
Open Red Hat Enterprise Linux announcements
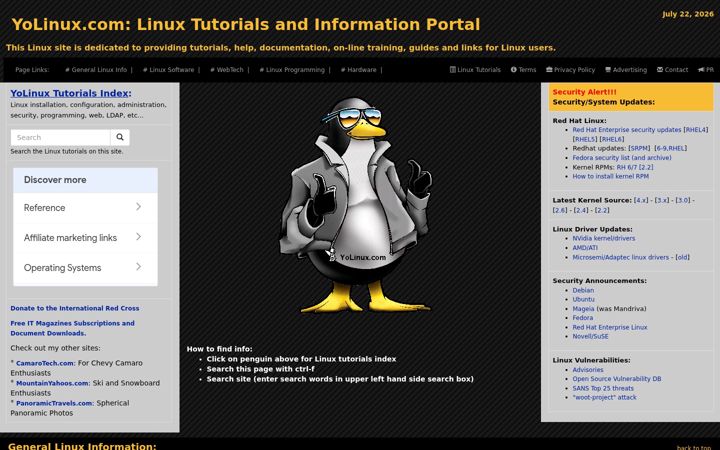[610, 327]
